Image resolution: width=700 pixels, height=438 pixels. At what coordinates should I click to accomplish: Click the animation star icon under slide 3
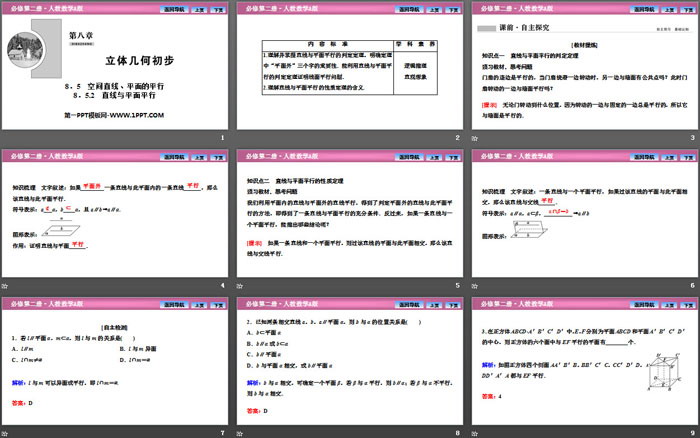click(x=475, y=138)
